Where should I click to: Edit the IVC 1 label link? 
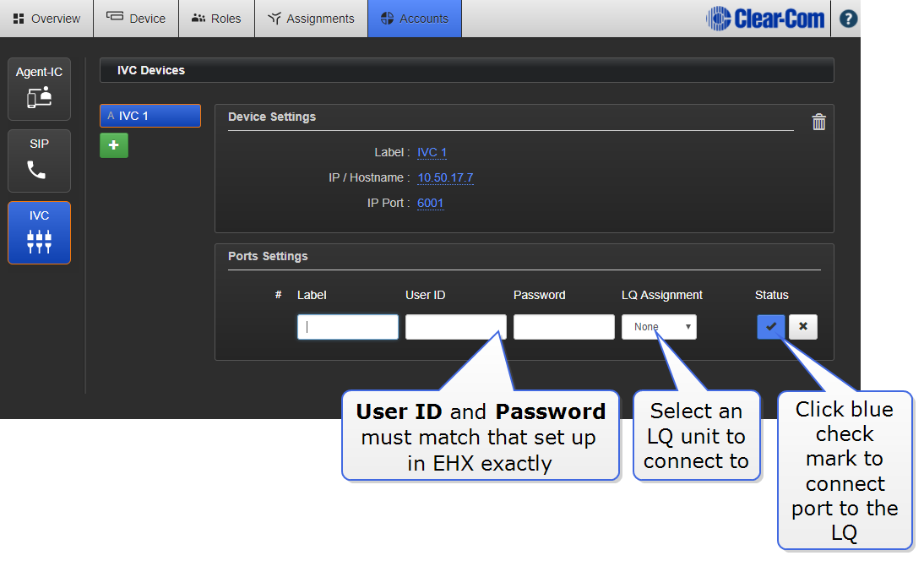(432, 153)
